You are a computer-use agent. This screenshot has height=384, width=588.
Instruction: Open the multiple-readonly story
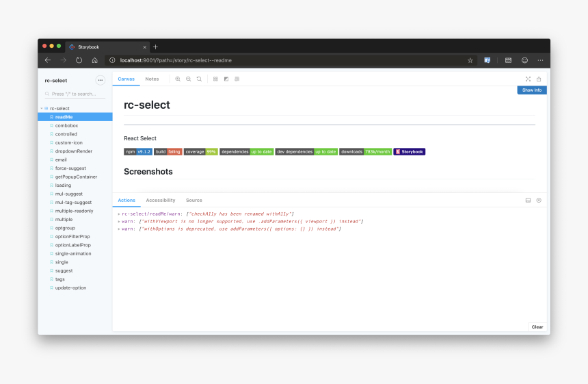point(75,211)
